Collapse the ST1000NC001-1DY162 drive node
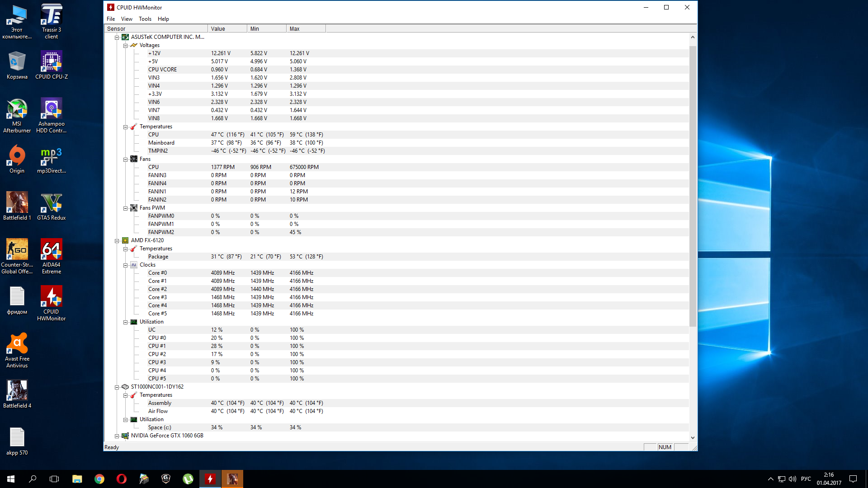The width and height of the screenshot is (868, 488). click(117, 387)
